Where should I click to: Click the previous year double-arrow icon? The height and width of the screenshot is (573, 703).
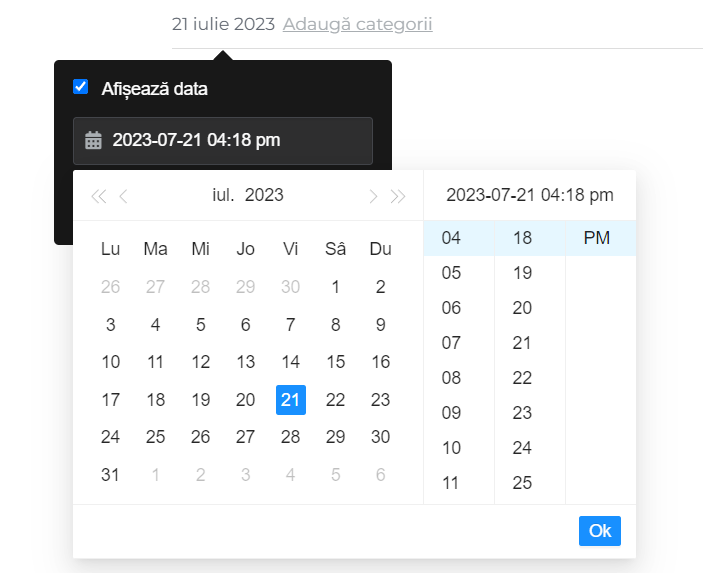[x=99, y=196]
